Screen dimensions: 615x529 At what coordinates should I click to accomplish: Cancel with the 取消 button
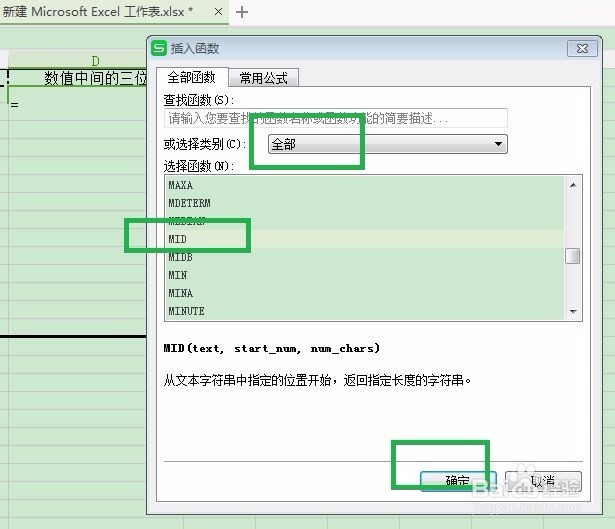click(543, 481)
